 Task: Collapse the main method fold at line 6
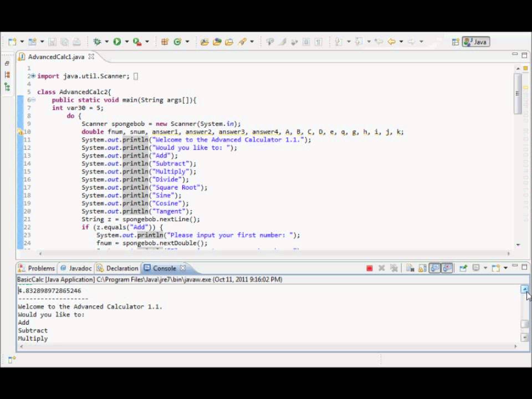(33, 100)
